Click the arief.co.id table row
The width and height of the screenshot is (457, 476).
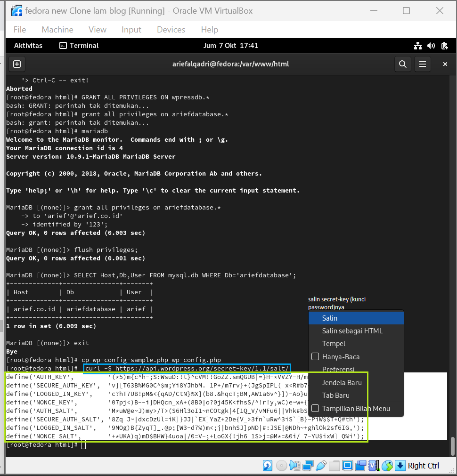pos(79,309)
